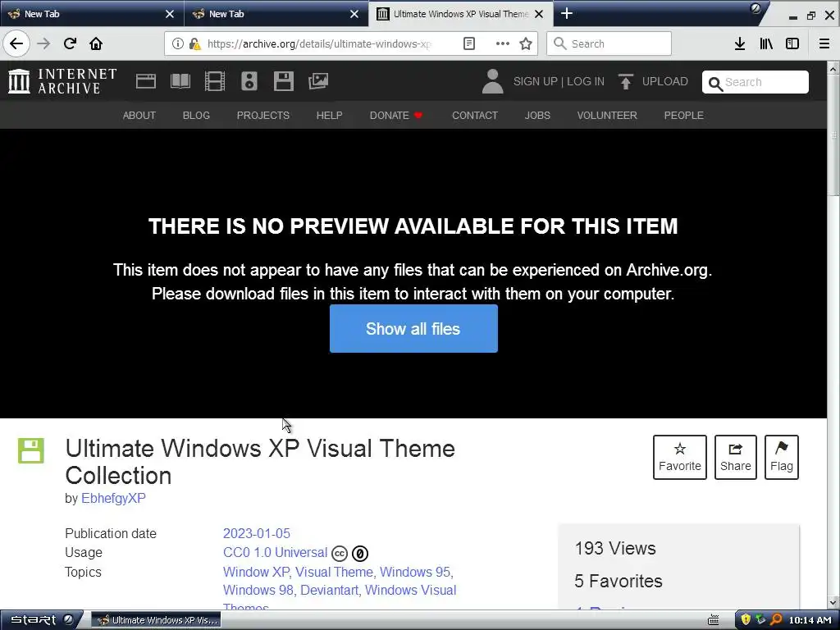Toggle reader view in address bar
The height and width of the screenshot is (630, 840).
pos(468,43)
